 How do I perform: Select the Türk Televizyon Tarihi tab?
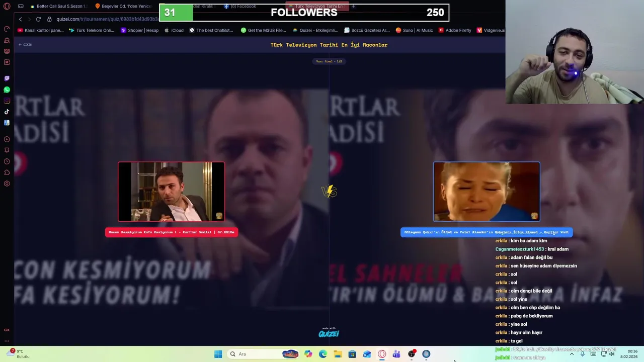pos(316,7)
